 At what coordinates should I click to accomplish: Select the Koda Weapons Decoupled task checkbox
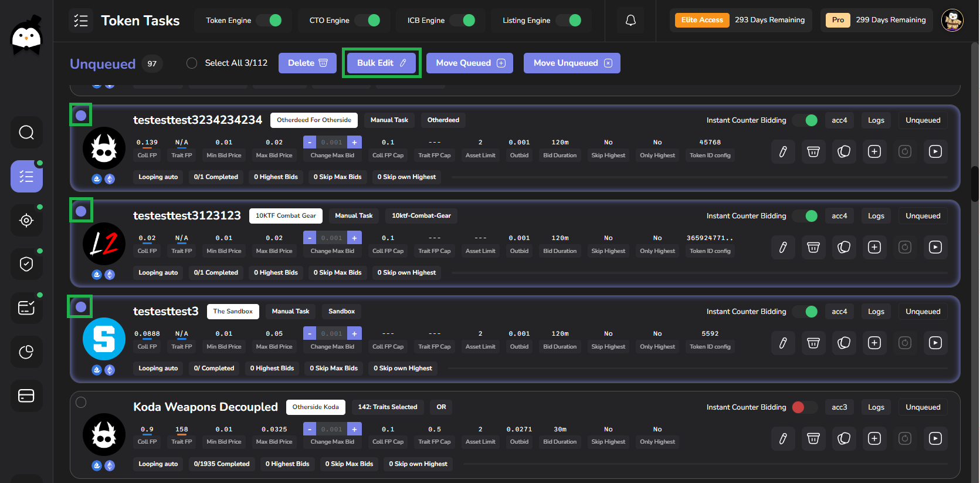(81, 403)
